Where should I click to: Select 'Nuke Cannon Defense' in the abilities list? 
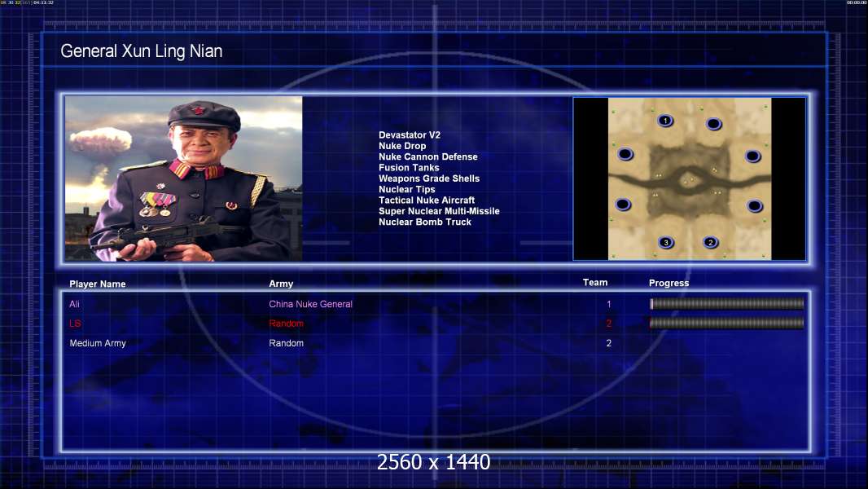(x=428, y=156)
